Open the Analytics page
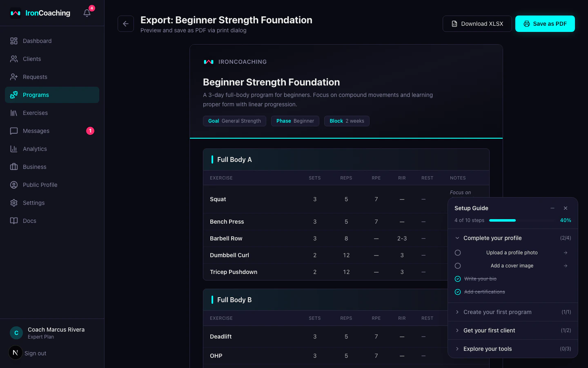Image resolution: width=588 pixels, height=368 pixels. [x=52, y=149]
